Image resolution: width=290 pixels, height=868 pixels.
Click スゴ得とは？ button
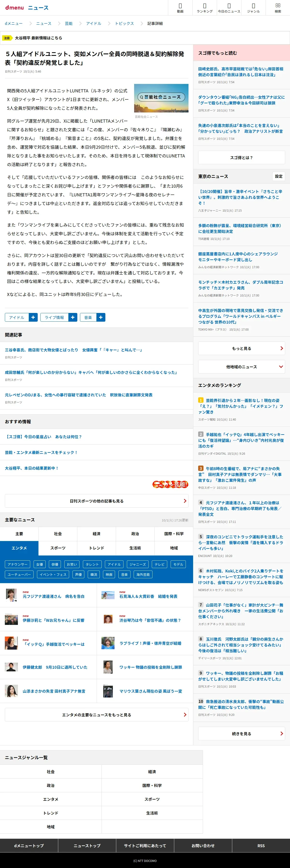click(x=241, y=157)
